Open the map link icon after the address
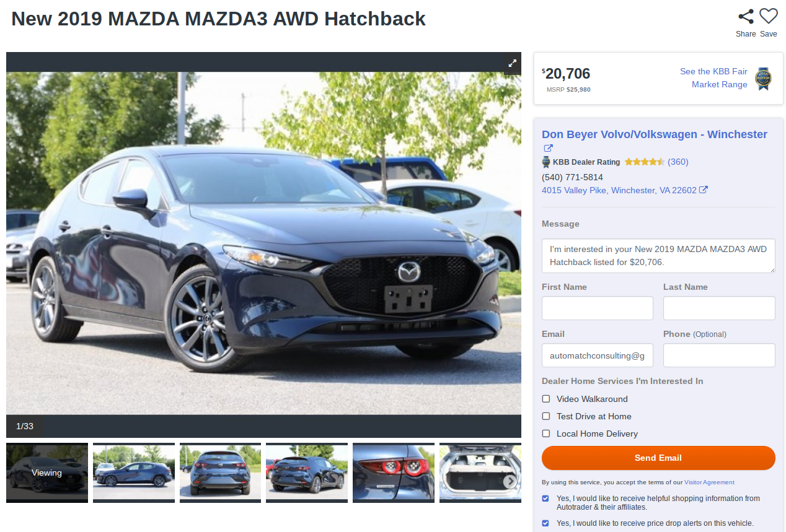This screenshot has width=786, height=532. point(704,190)
